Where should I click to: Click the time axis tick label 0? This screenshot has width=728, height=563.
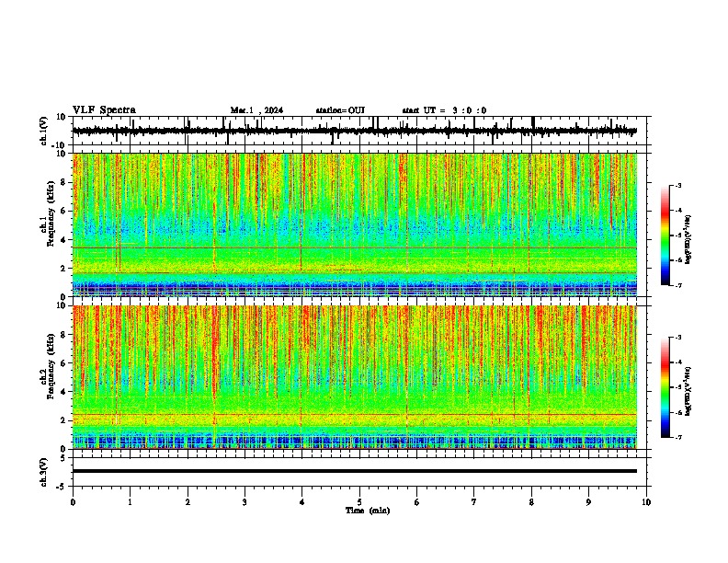pyautogui.click(x=73, y=502)
